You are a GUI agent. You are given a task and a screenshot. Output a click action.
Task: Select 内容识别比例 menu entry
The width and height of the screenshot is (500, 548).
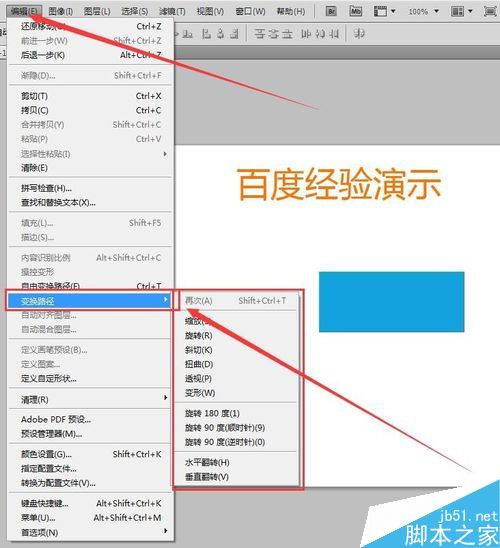[x=91, y=258]
